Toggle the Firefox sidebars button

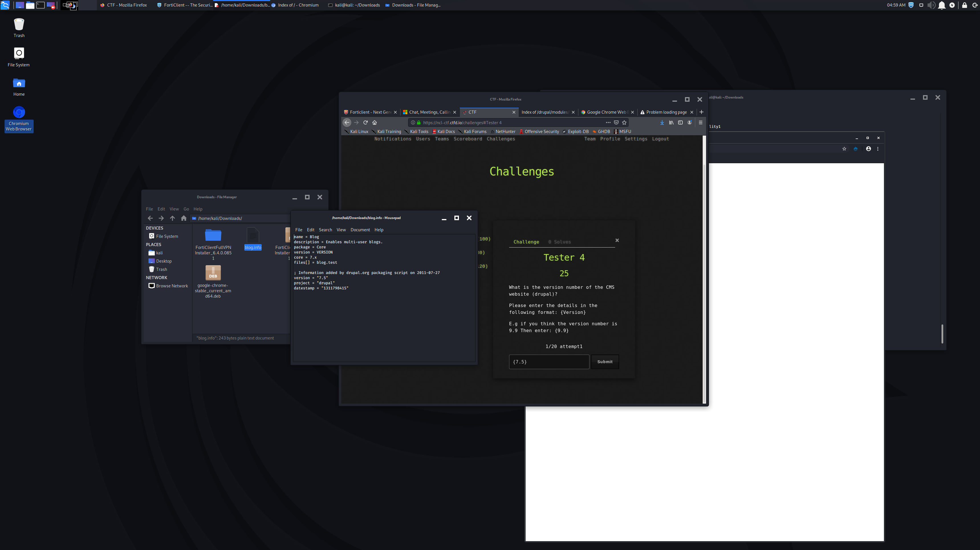680,122
